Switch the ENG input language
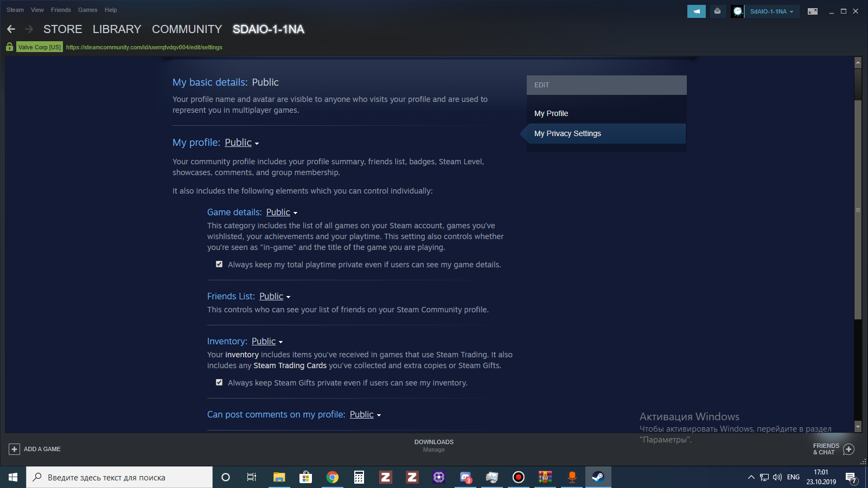 793,477
